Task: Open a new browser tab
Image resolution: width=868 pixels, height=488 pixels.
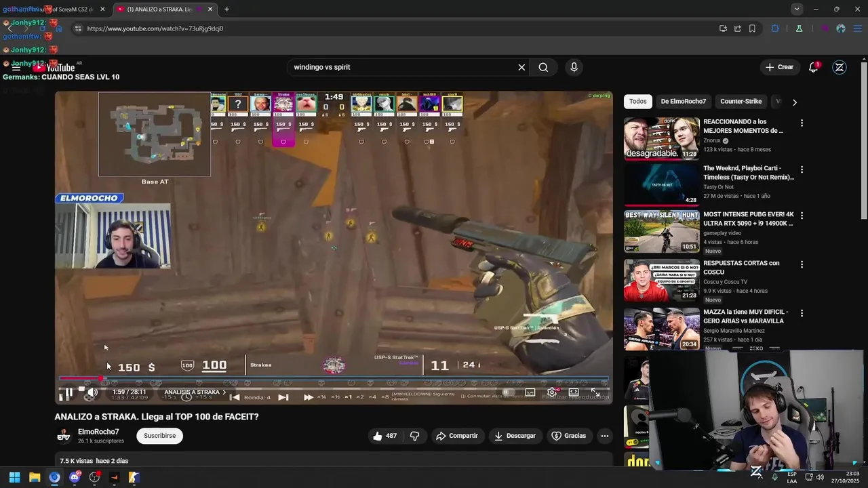Action: (x=226, y=9)
